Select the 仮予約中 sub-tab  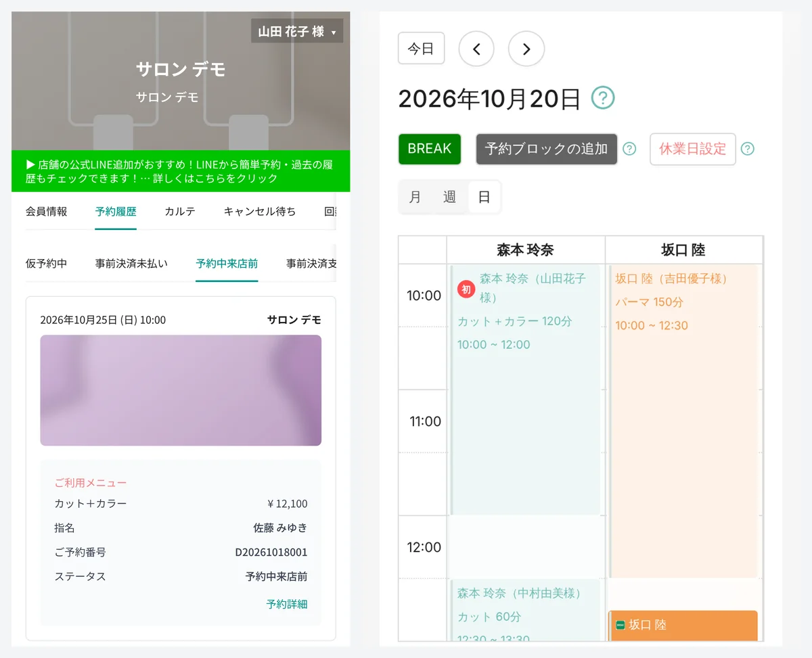coord(47,264)
